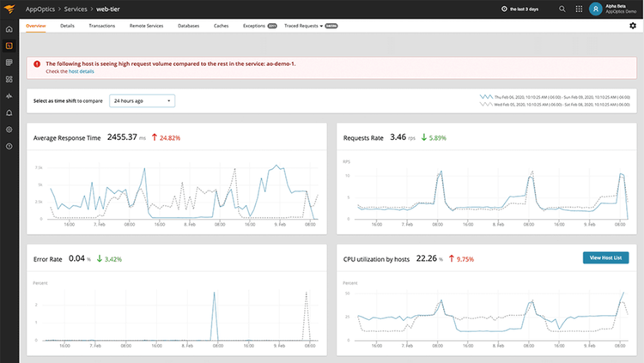Screen dimensions: 644x363
Task: Open 'the last 3 days' time range selector
Action: (520, 9)
